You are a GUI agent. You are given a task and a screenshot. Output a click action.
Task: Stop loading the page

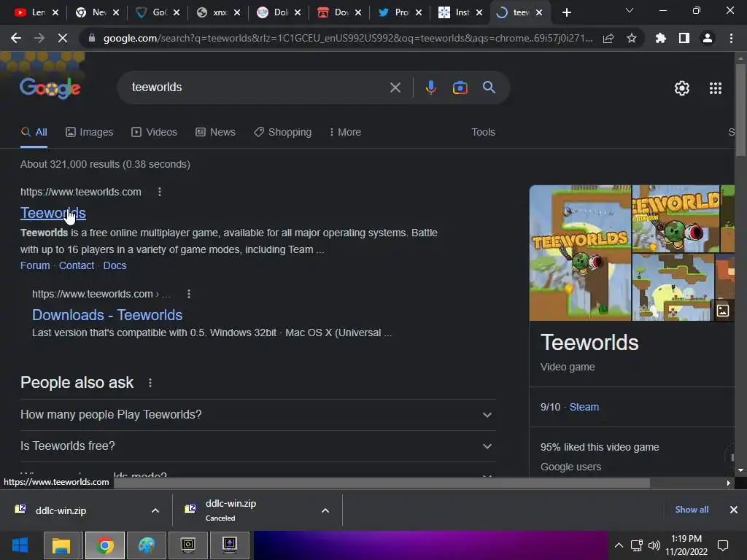[x=63, y=38]
